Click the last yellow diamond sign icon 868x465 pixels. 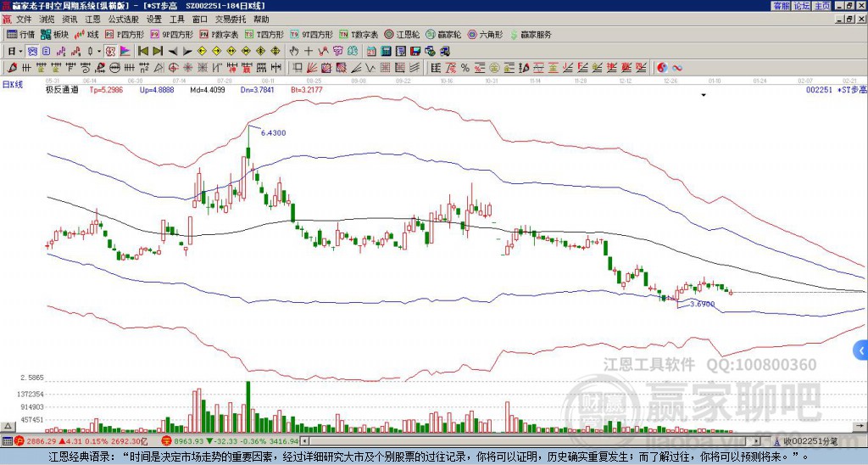pyautogui.click(x=275, y=52)
